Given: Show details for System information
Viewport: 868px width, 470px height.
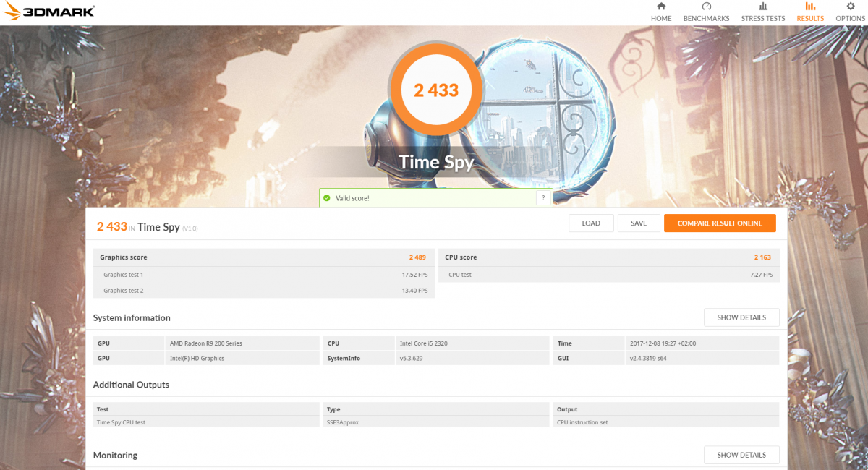Looking at the screenshot, I should tap(741, 317).
